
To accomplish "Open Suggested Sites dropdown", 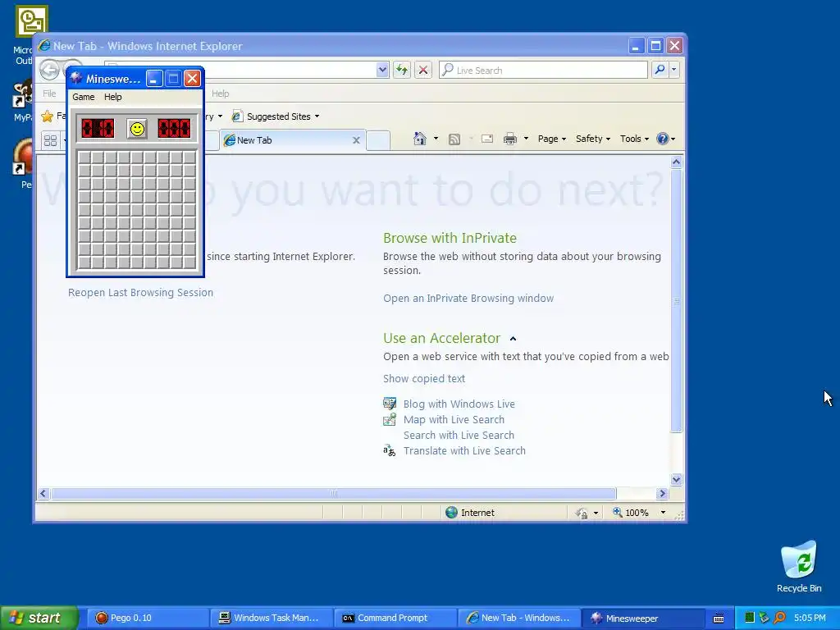I will 276,116.
